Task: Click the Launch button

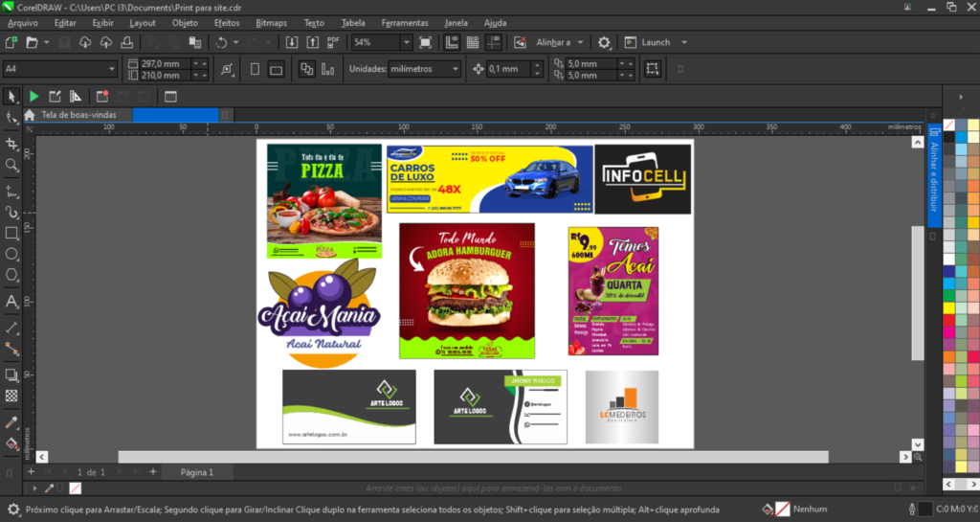Action: tap(656, 42)
